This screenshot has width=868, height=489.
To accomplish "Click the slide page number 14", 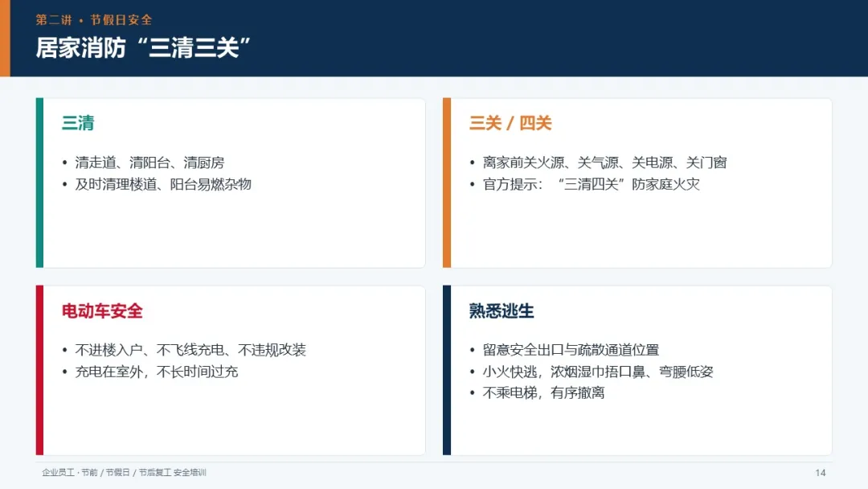I will coord(821,472).
